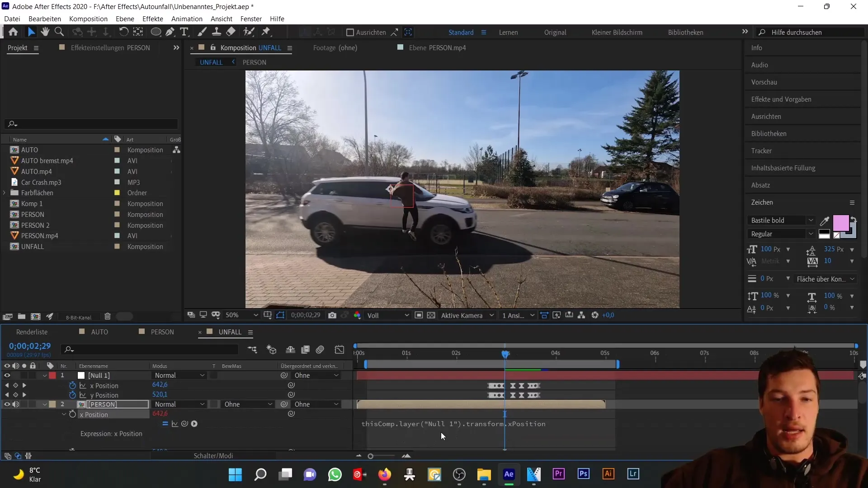The image size is (868, 488).
Task: Click the UNFALL composition tab
Action: [212, 62]
